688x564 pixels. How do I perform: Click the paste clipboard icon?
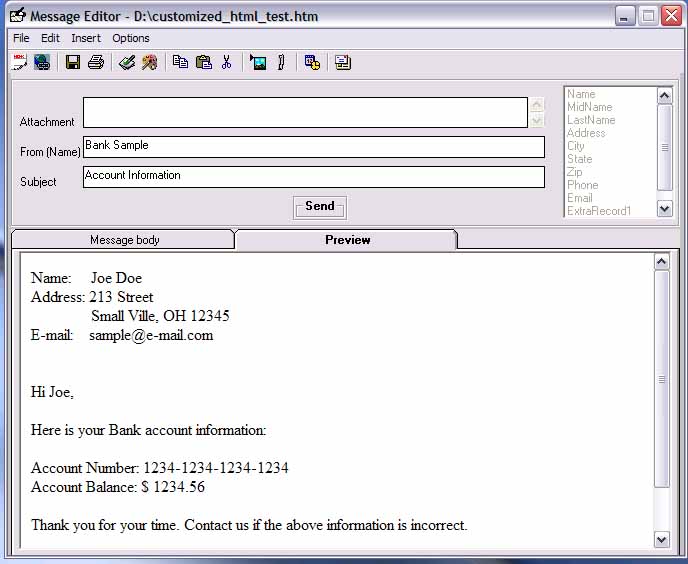pos(204,62)
